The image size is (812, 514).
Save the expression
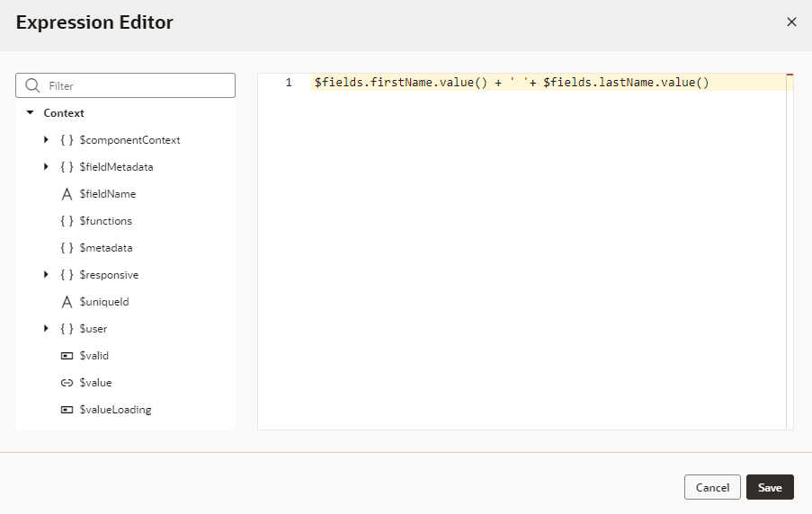[770, 487]
